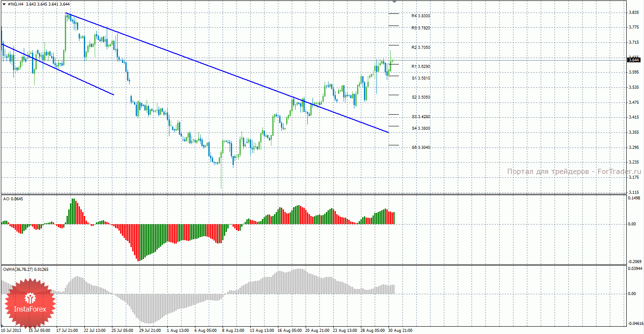Viewport: 644px width, 334px height.
Task: Click the 10 Jul 2013 date label
Action: tap(11, 331)
